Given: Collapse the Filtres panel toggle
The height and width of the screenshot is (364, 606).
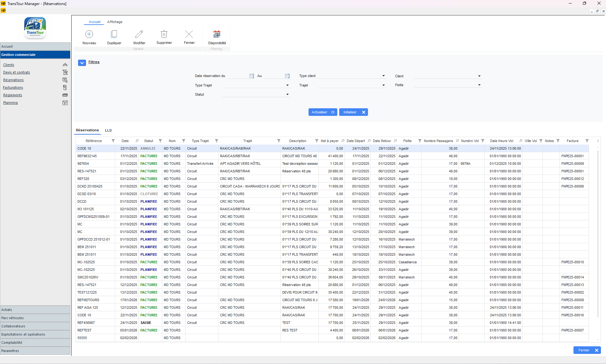Looking at the screenshot, I should click(82, 63).
